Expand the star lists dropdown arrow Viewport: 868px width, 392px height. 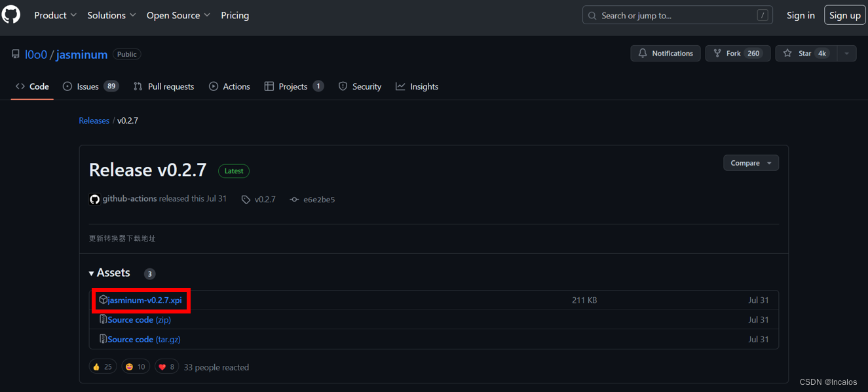(846, 54)
